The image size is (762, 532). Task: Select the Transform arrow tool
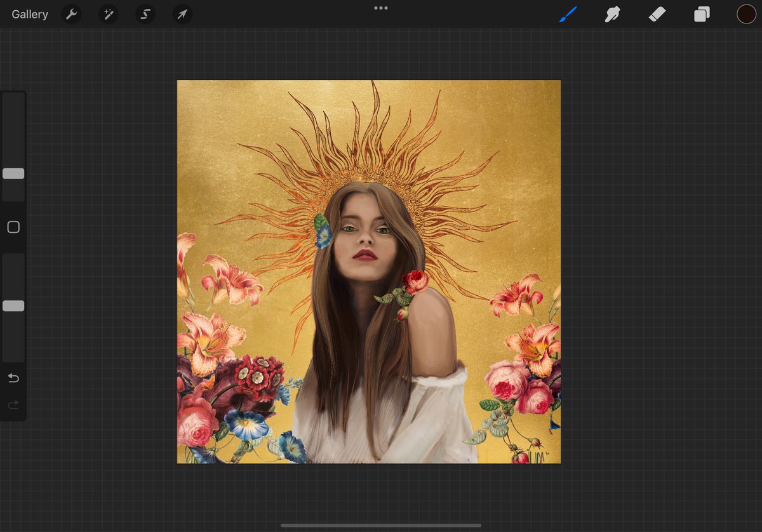182,13
